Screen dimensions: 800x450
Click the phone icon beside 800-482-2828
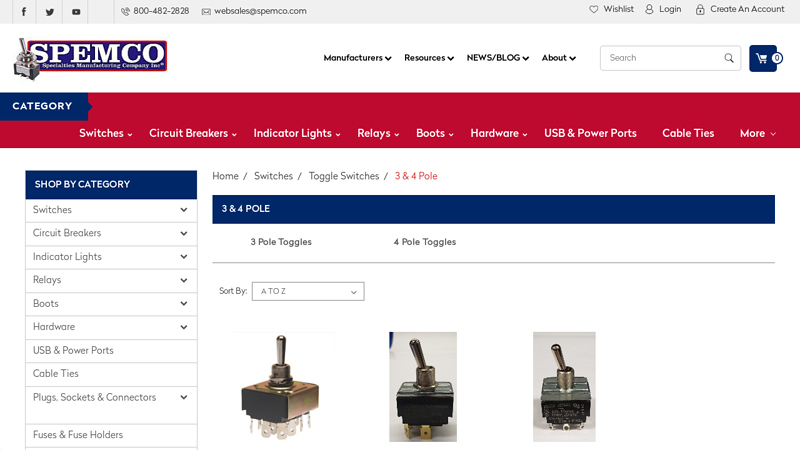125,11
